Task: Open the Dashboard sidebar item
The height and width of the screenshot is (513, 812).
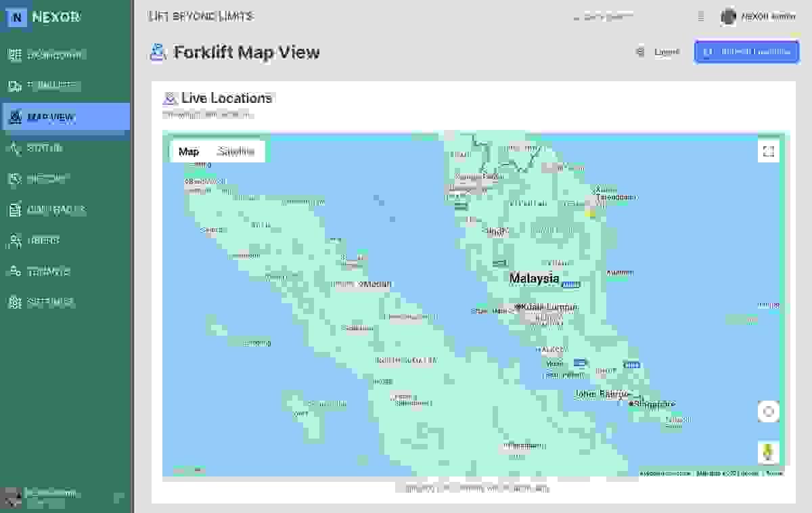Action: (66, 55)
